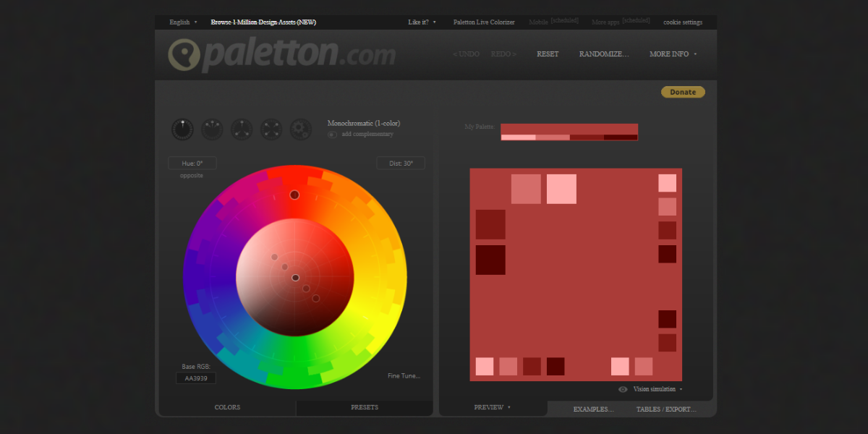Open the Fine Tune link
Screen dimensions: 868x434
coord(404,376)
